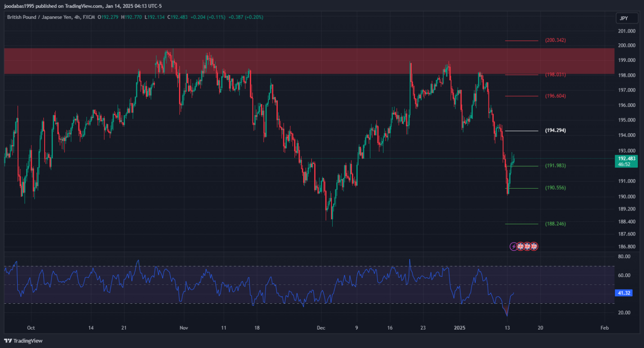This screenshot has height=348, width=644.
Task: Click the L192.134 low value in header
Action: [155, 17]
